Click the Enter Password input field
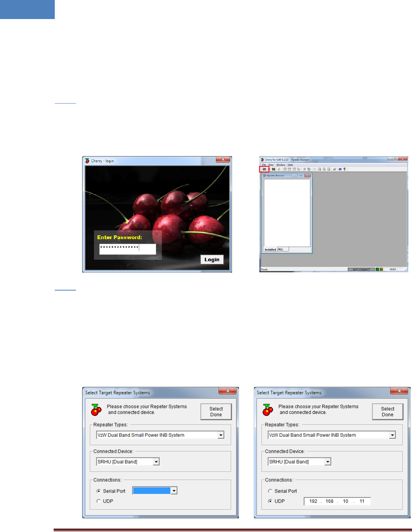The image size is (412, 532). [128, 249]
